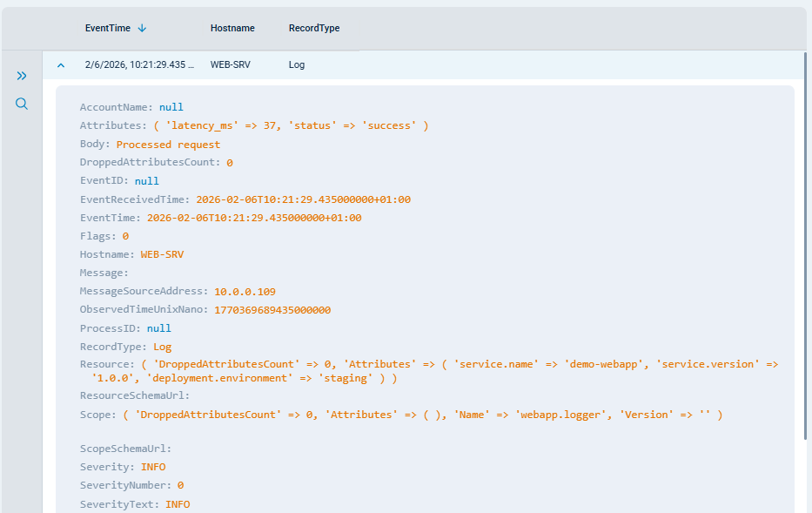Select the Severity value INFO
This screenshot has width=812, height=513.
[x=153, y=466]
